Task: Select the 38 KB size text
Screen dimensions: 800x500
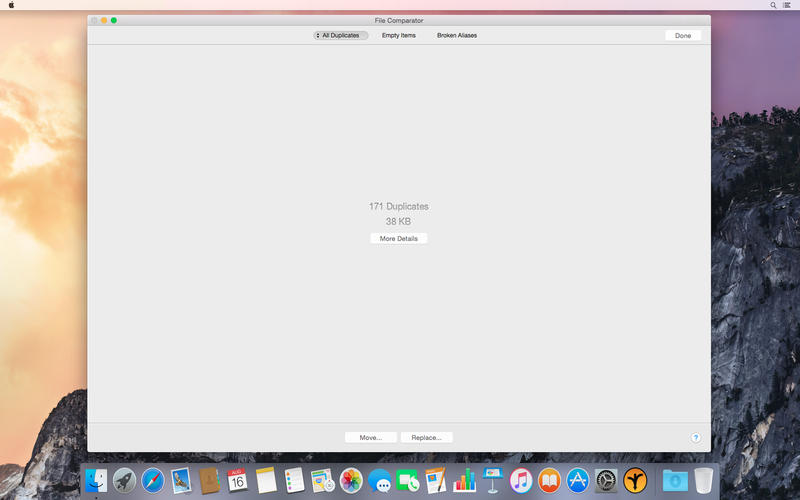Action: 398,221
